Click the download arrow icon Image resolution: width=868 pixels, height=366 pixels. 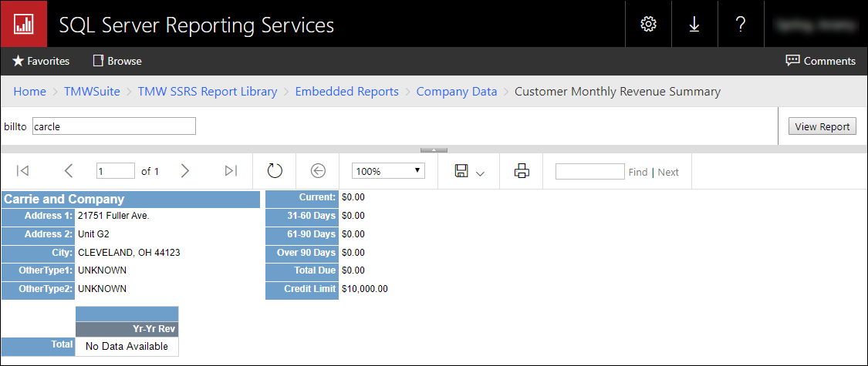point(694,24)
